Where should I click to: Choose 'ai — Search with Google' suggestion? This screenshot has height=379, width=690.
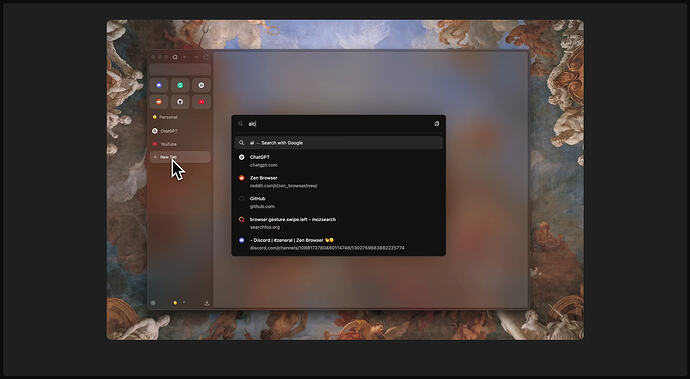click(x=338, y=143)
